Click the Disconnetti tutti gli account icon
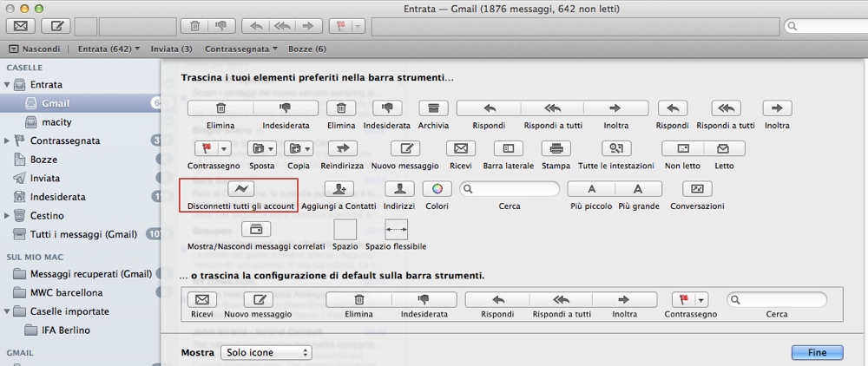Viewport: 868px width, 366px height. pos(241,189)
